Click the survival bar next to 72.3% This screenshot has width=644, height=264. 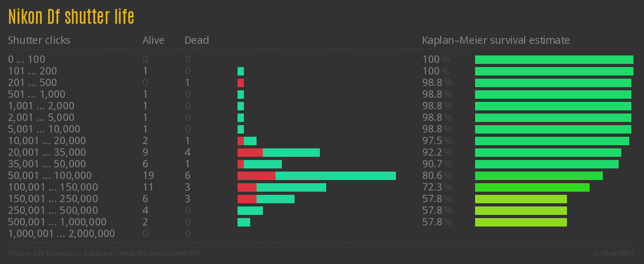click(x=532, y=187)
